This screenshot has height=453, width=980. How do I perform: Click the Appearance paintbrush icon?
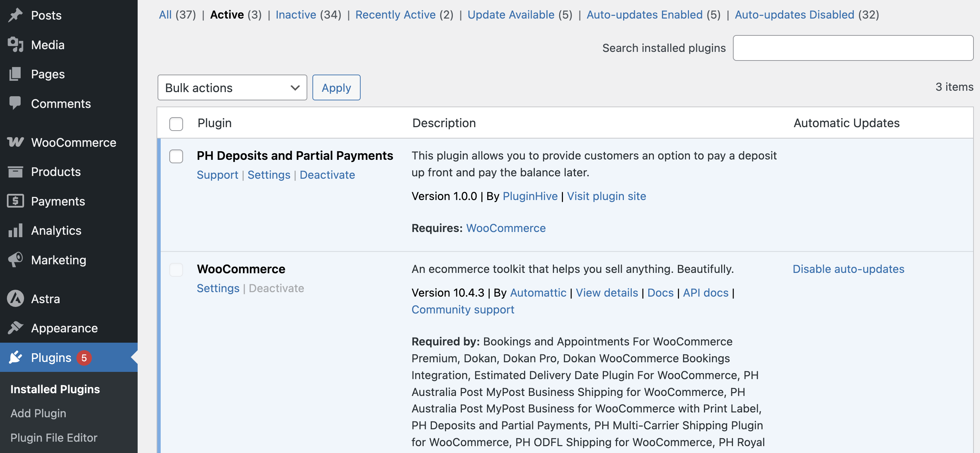coord(15,328)
